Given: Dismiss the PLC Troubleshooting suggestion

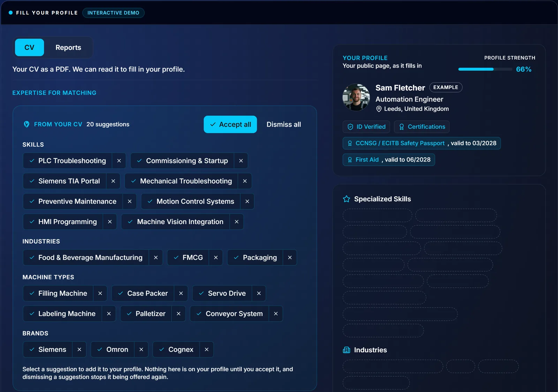Looking at the screenshot, I should click(119, 161).
